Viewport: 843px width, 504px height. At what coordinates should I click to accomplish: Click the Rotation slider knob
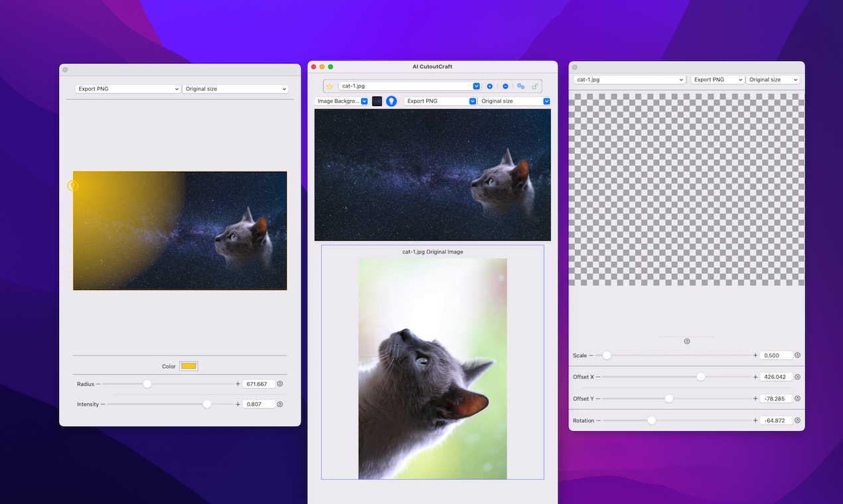pyautogui.click(x=652, y=420)
